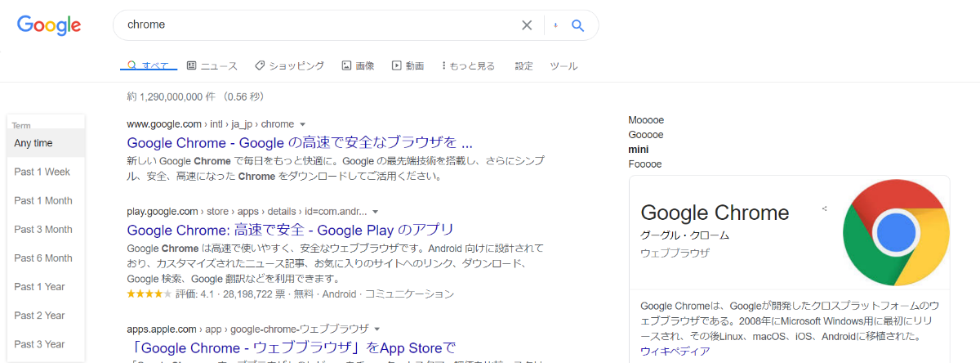The image size is (980, 363).
Task: Choose Past 3 Year filter
Action: point(46,343)
